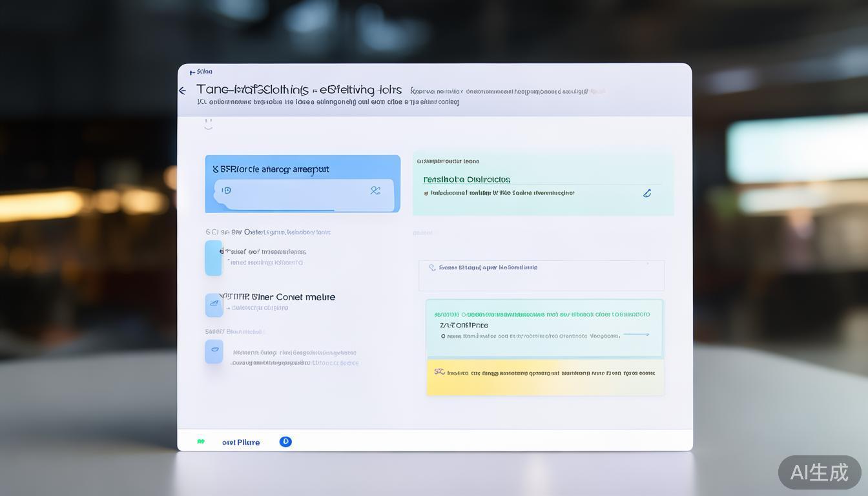
Task: Click the oval tile icon of third list item
Action: pyautogui.click(x=214, y=351)
